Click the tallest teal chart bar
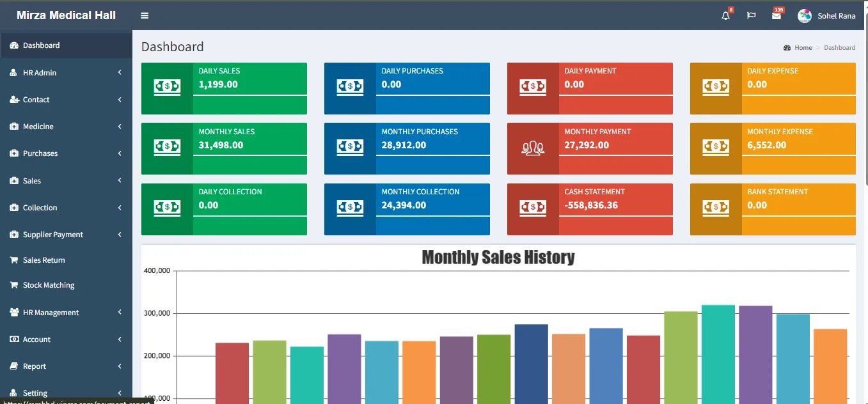The height and width of the screenshot is (404, 868). pyautogui.click(x=718, y=354)
